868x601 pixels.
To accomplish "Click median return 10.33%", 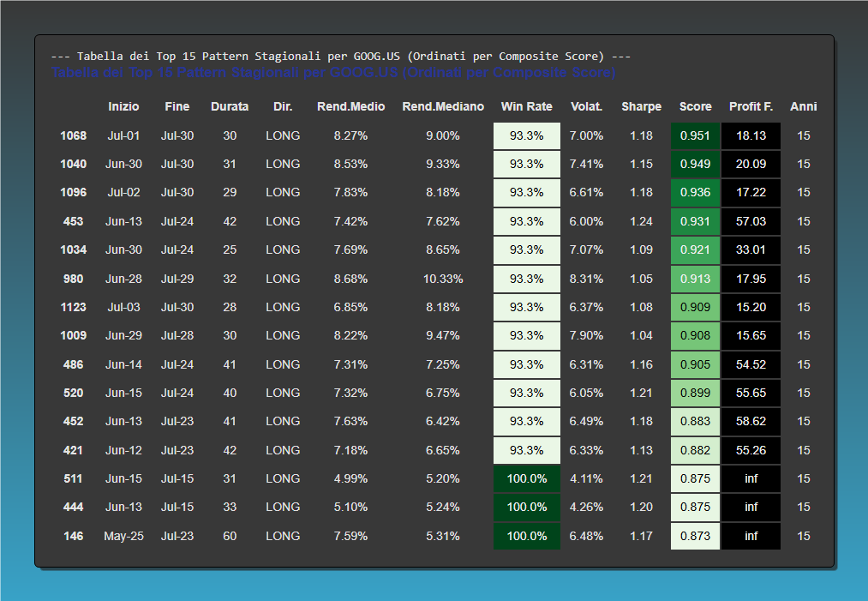I will pyautogui.click(x=443, y=279).
